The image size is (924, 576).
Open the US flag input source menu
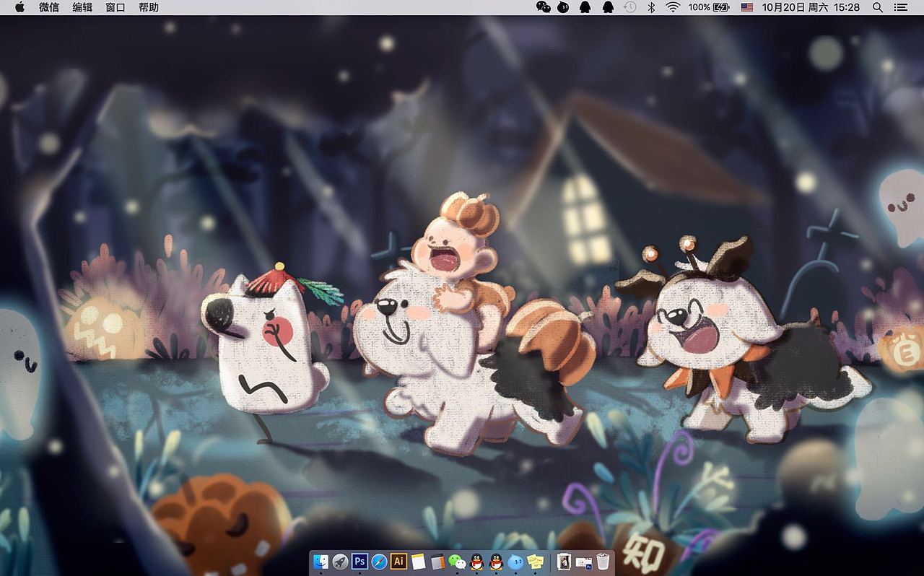[747, 7]
